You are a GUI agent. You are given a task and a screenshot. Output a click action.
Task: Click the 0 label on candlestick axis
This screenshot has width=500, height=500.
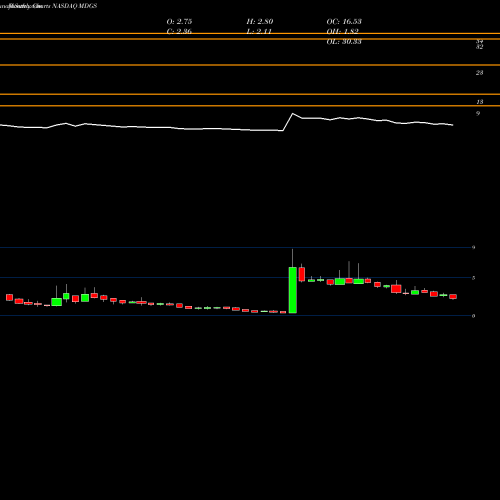click(x=474, y=316)
